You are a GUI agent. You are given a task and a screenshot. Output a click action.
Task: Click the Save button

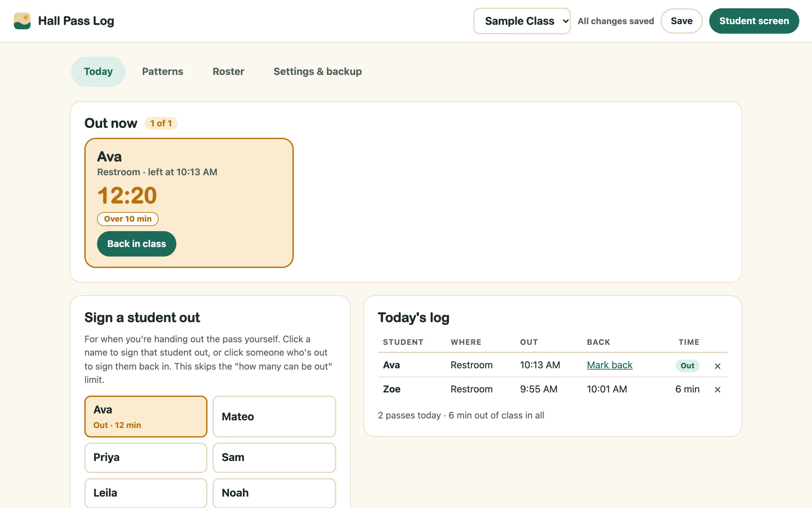pos(681,21)
